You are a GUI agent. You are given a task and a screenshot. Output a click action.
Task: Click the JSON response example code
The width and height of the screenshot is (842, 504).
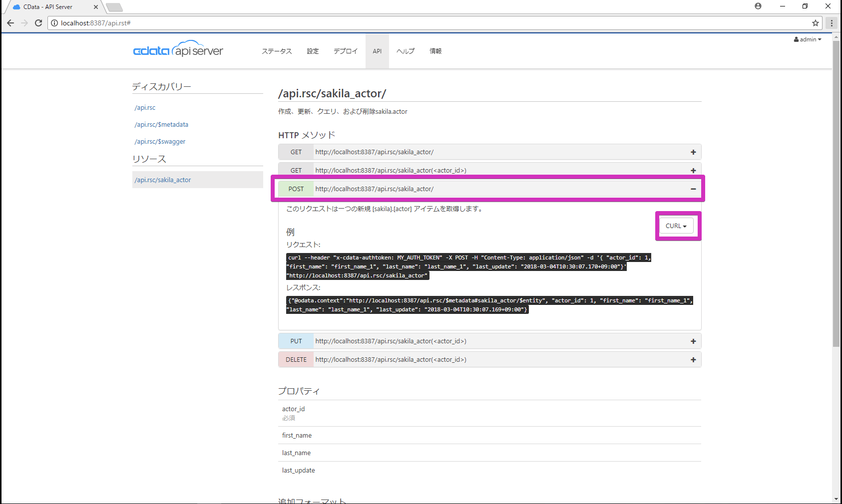(x=489, y=305)
